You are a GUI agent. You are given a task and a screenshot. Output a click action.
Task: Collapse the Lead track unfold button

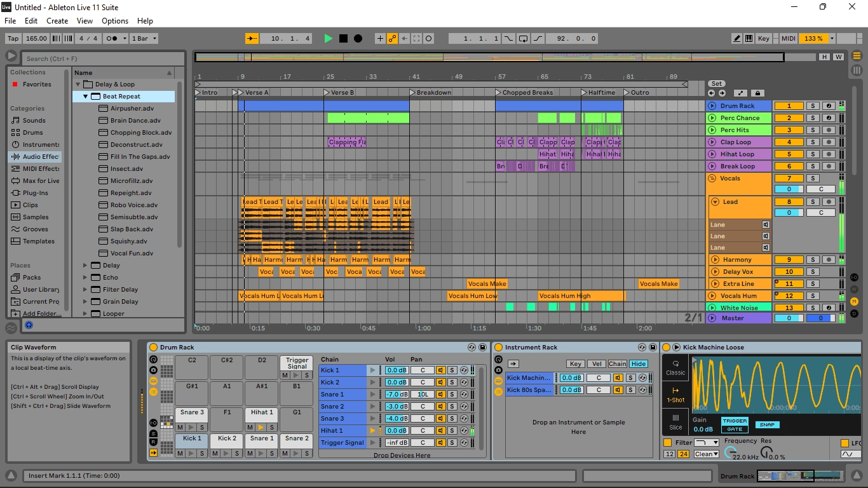716,202
